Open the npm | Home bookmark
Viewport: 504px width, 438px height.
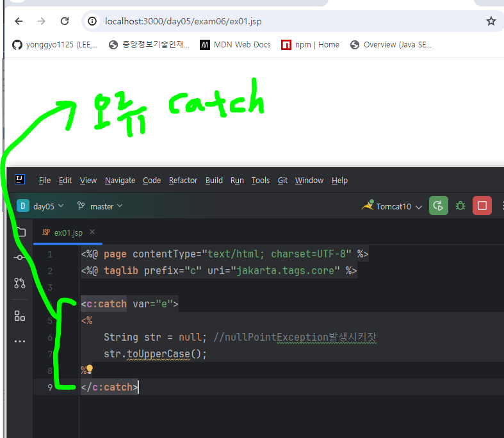(310, 45)
